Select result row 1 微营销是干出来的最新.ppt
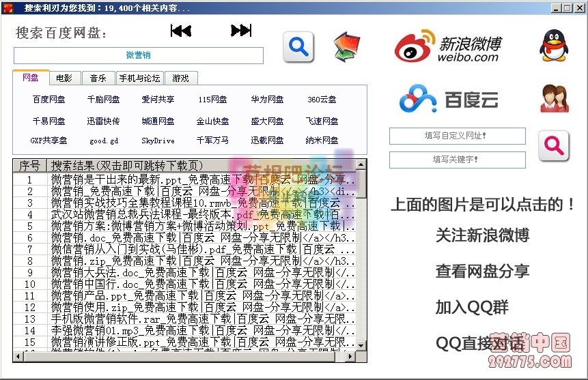Screen dimensions: 588x380 [x=184, y=179]
